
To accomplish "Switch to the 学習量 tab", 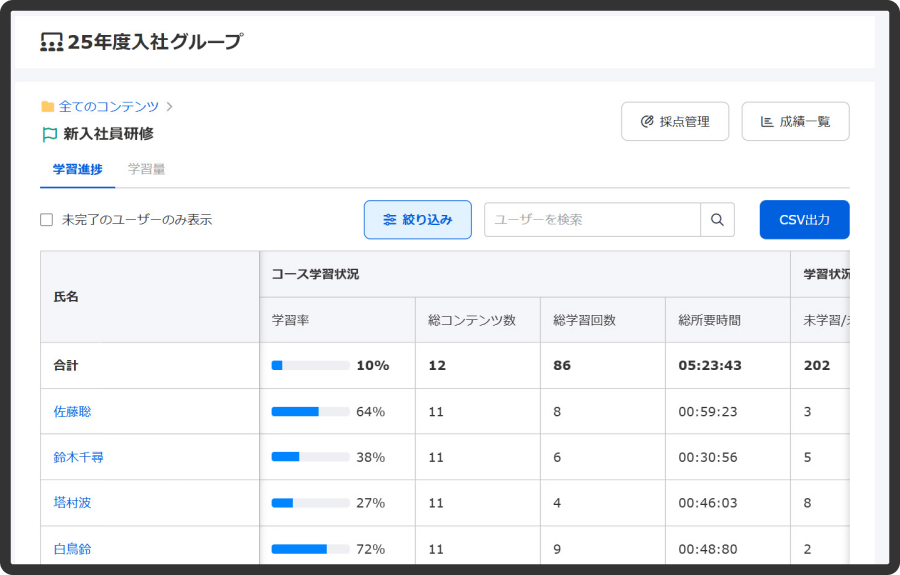I will [x=146, y=169].
